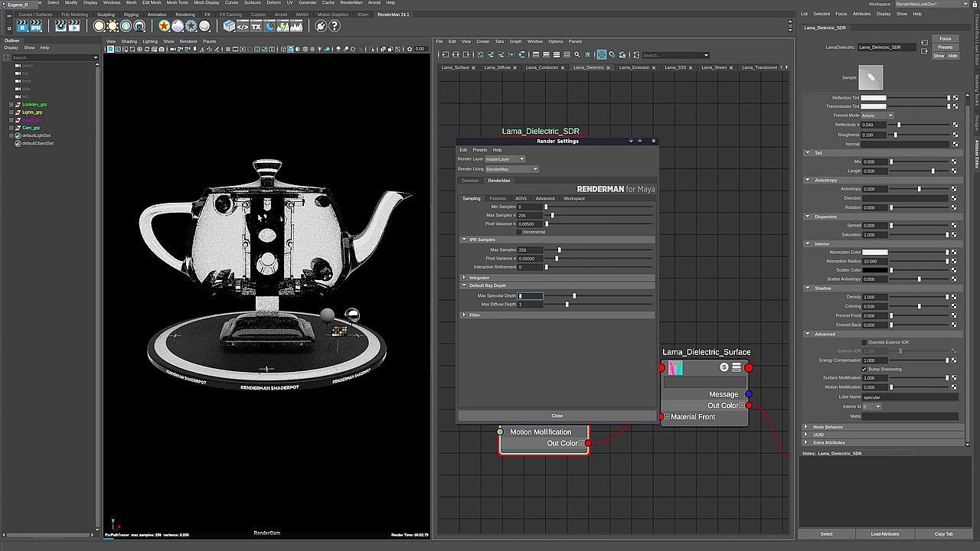
Task: Open the Render Layer masterLayer dropdown
Action: [505, 159]
